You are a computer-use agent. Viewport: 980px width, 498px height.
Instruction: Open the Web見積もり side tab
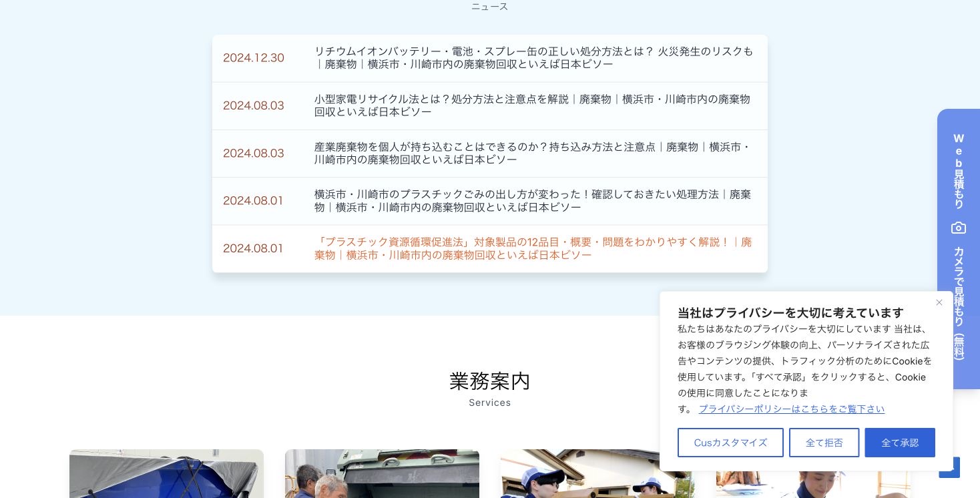[x=959, y=171]
